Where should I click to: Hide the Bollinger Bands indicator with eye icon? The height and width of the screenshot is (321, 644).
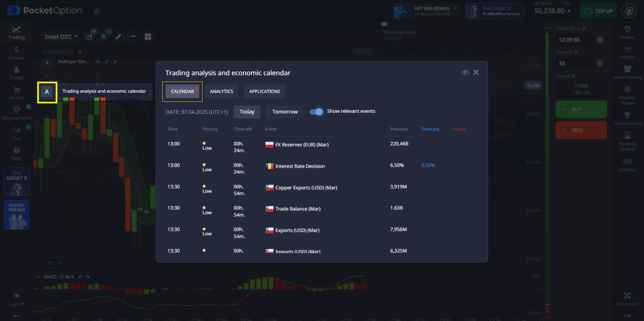[x=97, y=61]
